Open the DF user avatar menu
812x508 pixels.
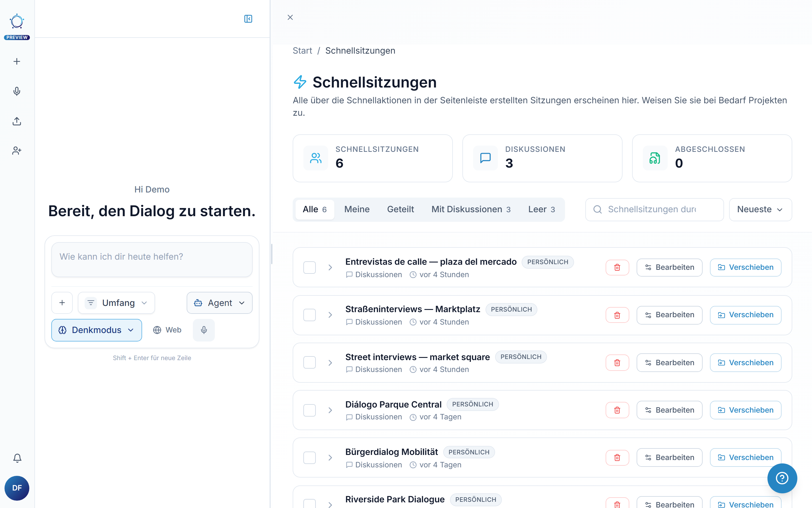click(17, 488)
